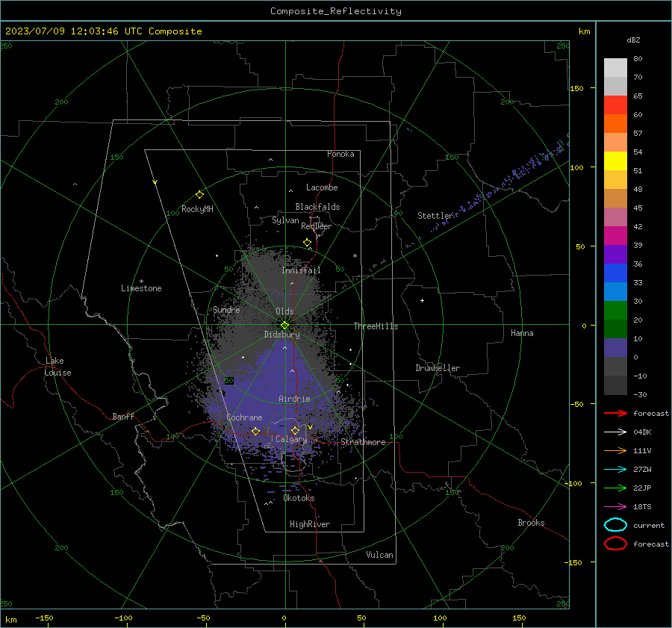Click the RockyMH label
Image resolution: width=672 pixels, height=628 pixels.
(x=197, y=209)
